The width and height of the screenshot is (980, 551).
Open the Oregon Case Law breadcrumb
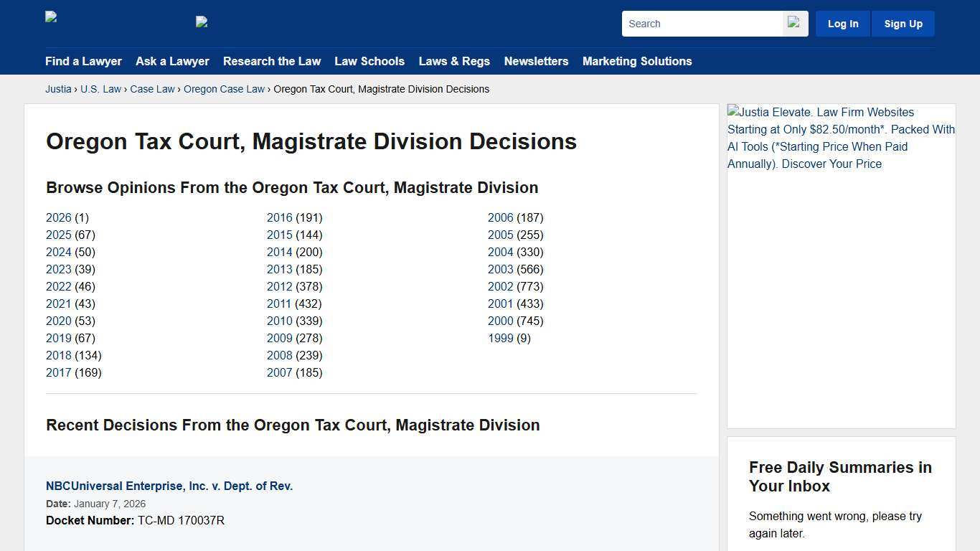[x=224, y=89]
